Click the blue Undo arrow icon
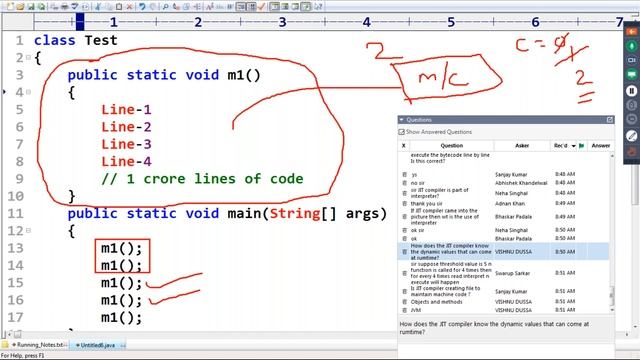The height and width of the screenshot is (360, 640). [142, 7]
